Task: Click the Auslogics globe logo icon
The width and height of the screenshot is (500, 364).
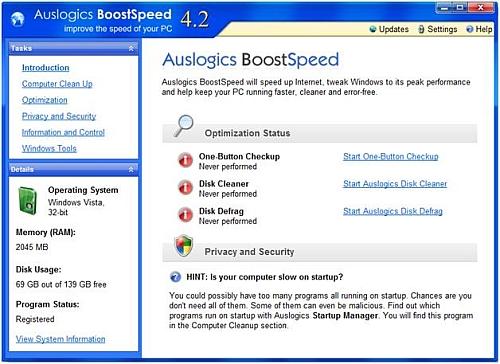Action: 17,19
